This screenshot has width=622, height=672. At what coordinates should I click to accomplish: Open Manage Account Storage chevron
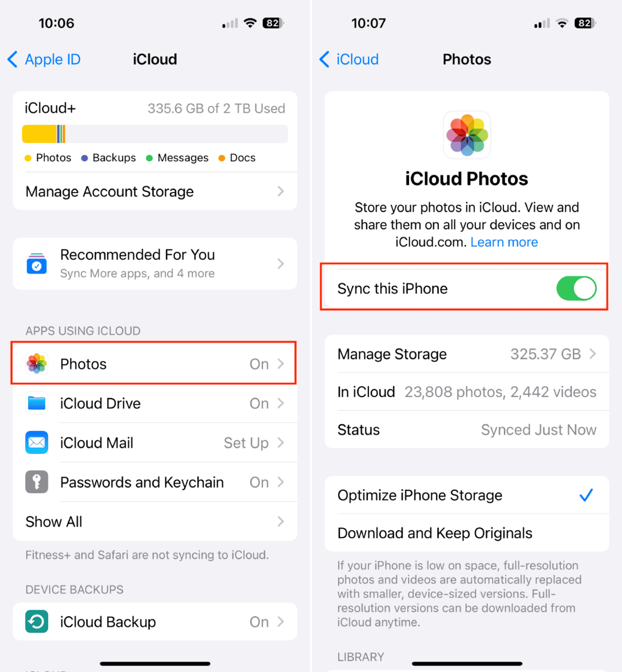point(280,191)
